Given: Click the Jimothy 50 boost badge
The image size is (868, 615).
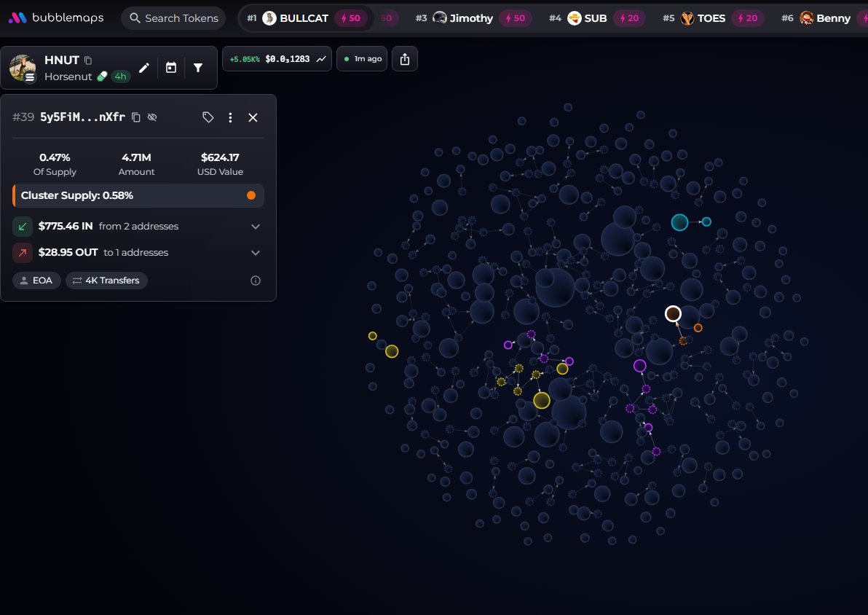Looking at the screenshot, I should coord(516,18).
